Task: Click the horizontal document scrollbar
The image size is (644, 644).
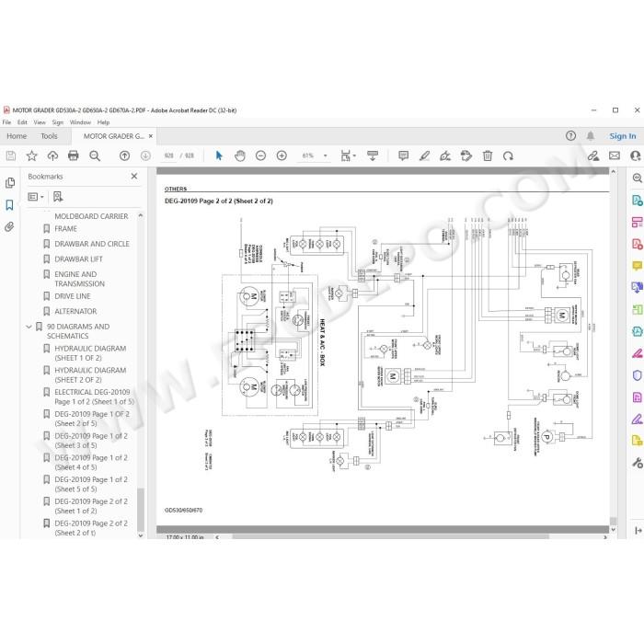Action: tap(390, 536)
